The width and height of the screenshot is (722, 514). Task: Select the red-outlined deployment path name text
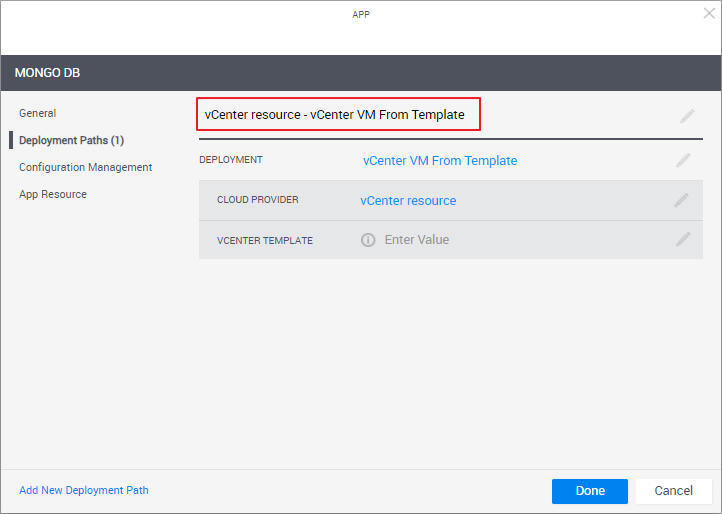pyautogui.click(x=335, y=114)
